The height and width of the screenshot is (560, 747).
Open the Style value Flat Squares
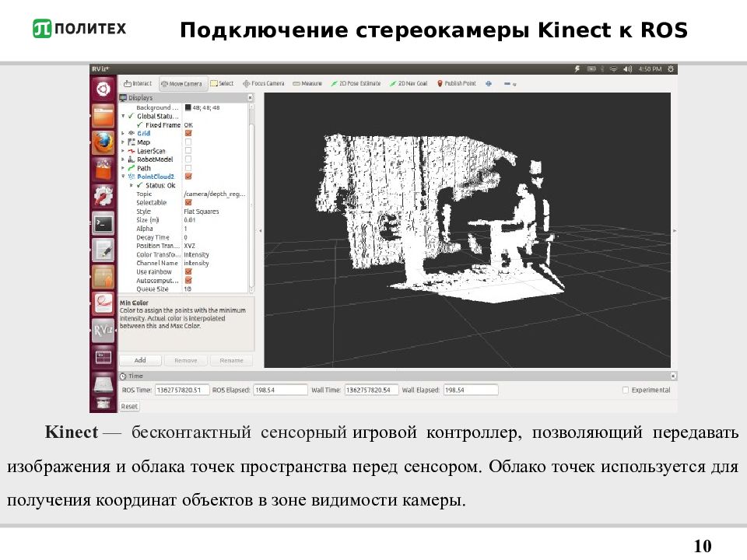(x=202, y=212)
